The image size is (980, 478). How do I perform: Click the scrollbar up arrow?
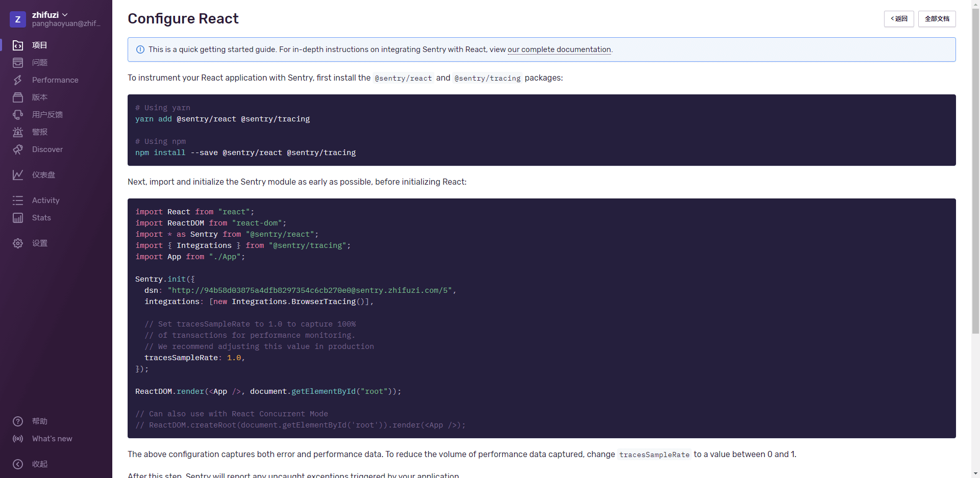975,4
